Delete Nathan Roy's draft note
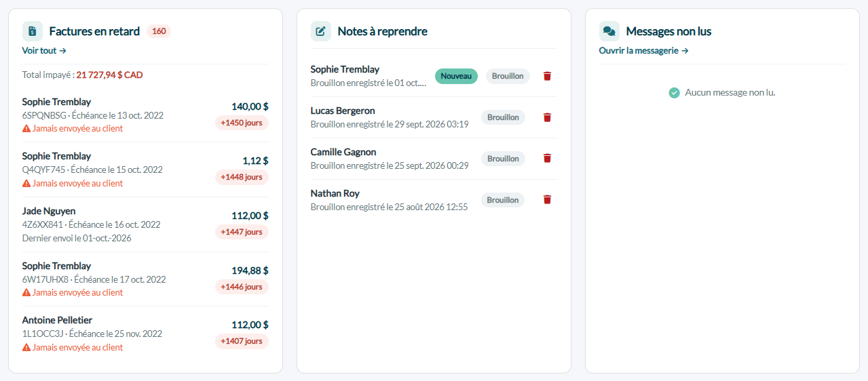Screen dimensions: 868x381 547,199
